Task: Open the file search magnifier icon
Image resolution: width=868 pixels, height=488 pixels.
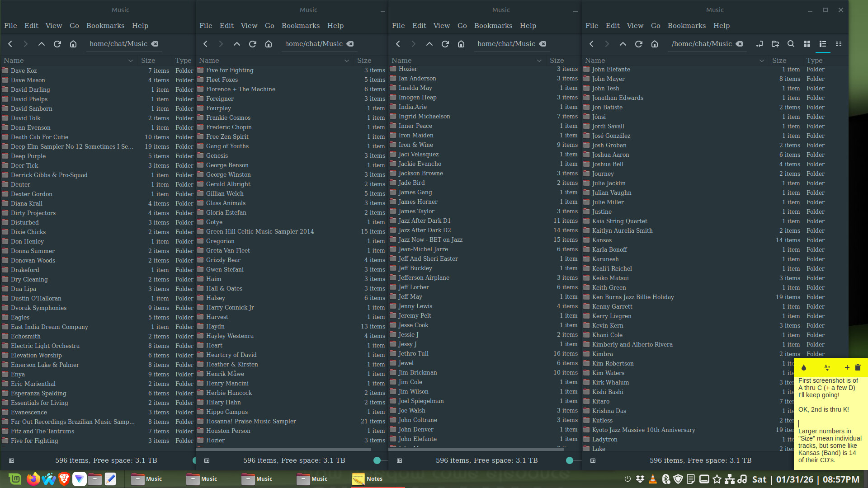Action: click(x=791, y=44)
